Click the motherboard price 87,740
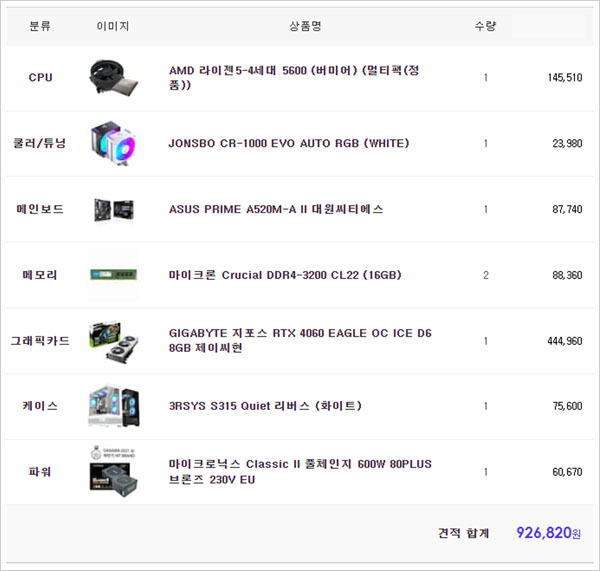This screenshot has height=571, width=600. (567, 209)
